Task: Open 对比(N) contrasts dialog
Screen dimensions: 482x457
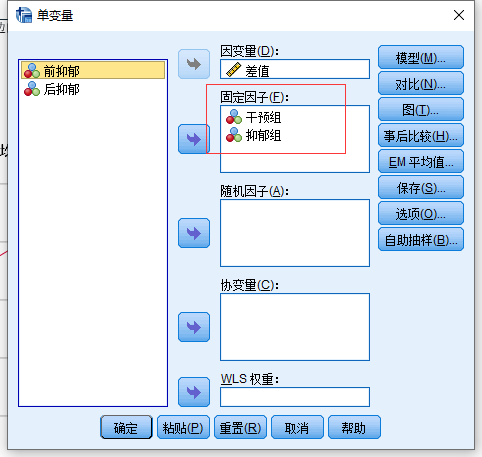Action: click(x=421, y=84)
